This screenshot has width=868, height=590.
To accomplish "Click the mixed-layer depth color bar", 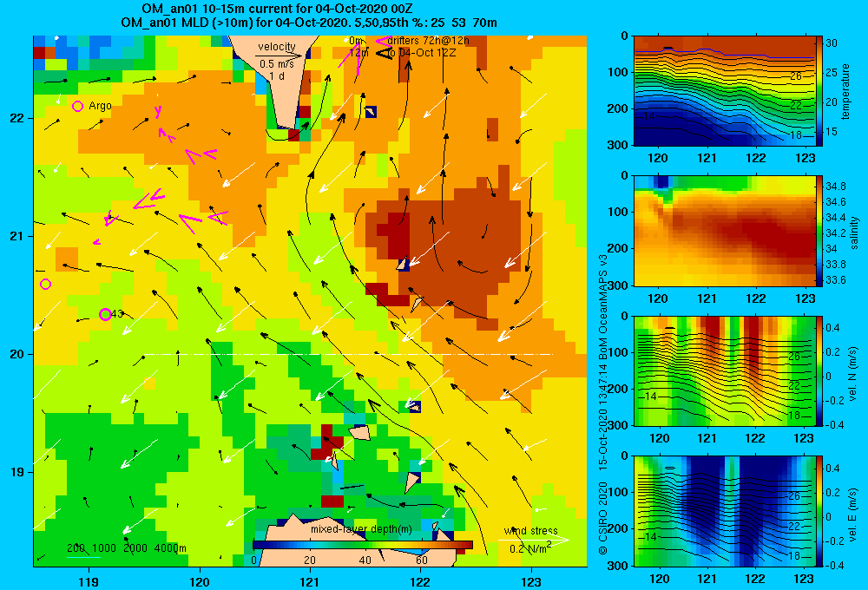I will click(363, 545).
